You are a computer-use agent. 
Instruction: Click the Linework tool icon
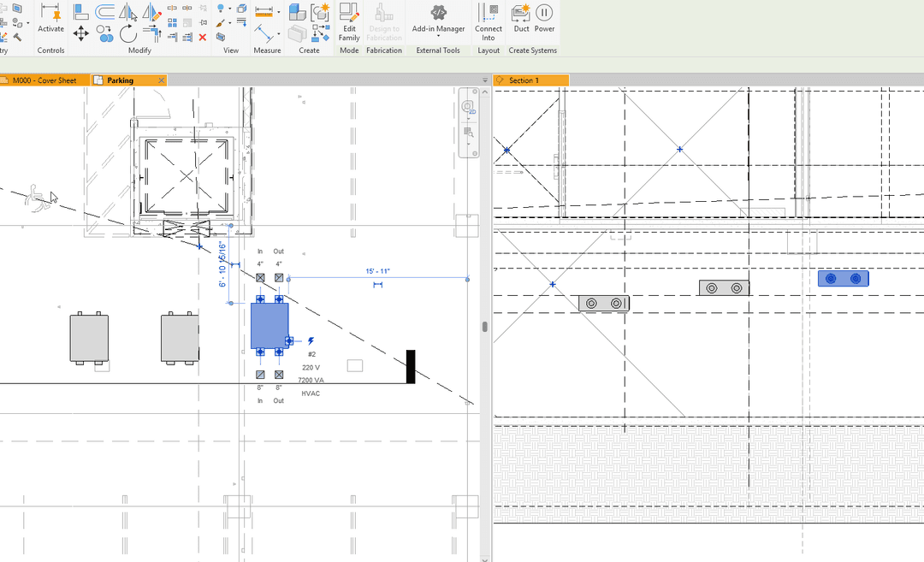click(x=241, y=23)
